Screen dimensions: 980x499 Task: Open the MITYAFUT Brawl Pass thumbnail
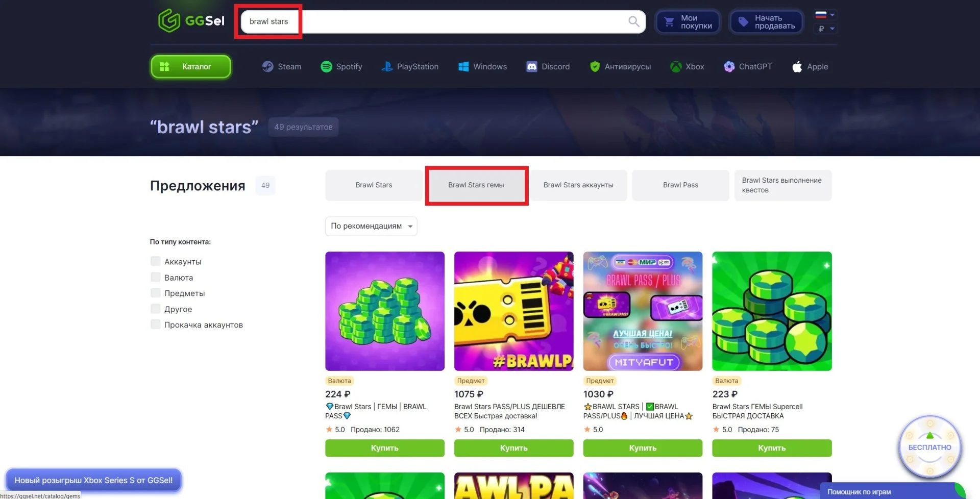coord(643,311)
